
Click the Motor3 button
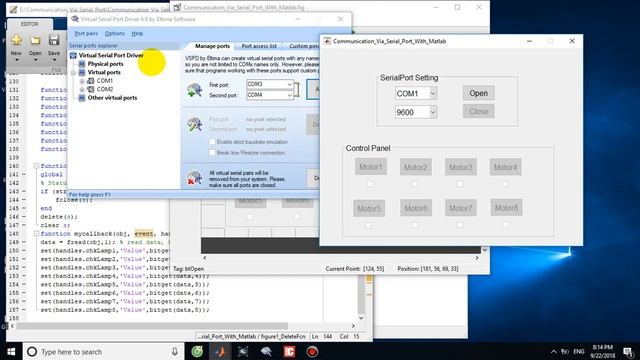click(460, 167)
